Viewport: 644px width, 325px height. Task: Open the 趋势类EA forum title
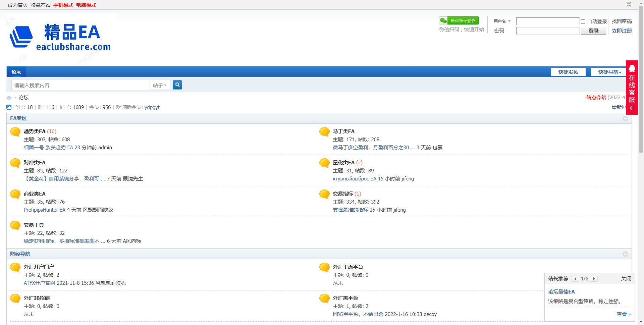(x=35, y=131)
